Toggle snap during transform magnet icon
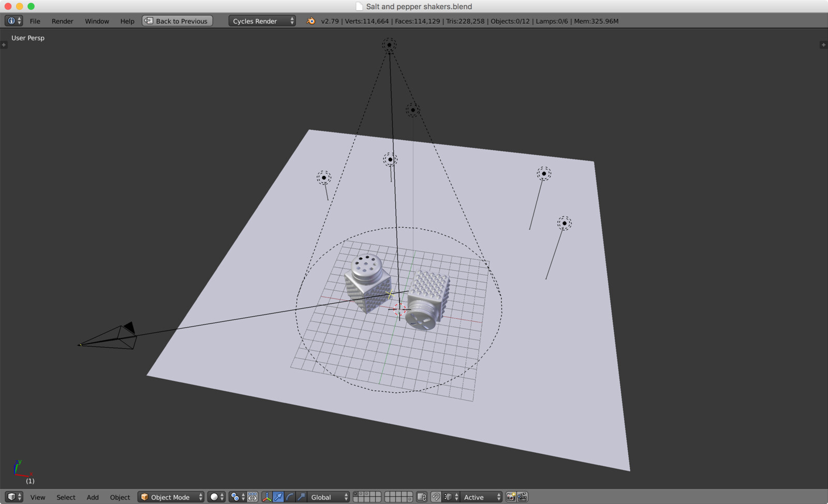The height and width of the screenshot is (504, 828). pyautogui.click(x=436, y=497)
